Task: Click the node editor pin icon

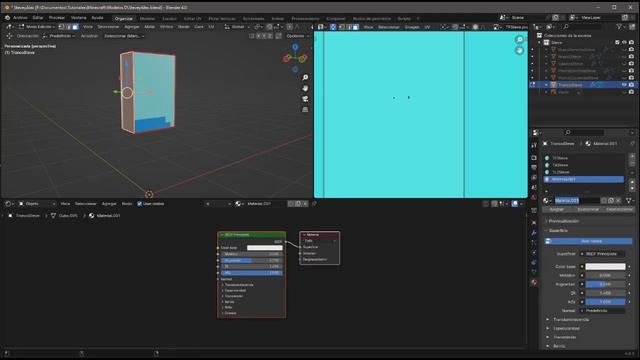Action: (x=314, y=204)
